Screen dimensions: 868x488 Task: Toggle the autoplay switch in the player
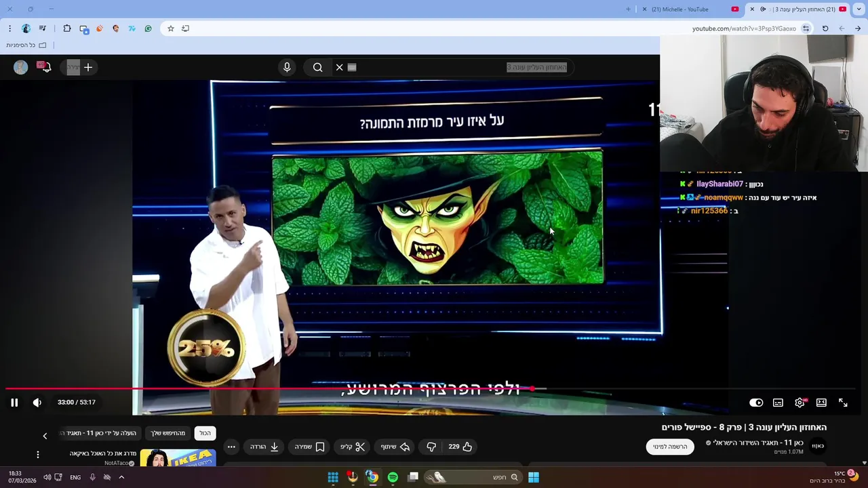click(x=756, y=403)
